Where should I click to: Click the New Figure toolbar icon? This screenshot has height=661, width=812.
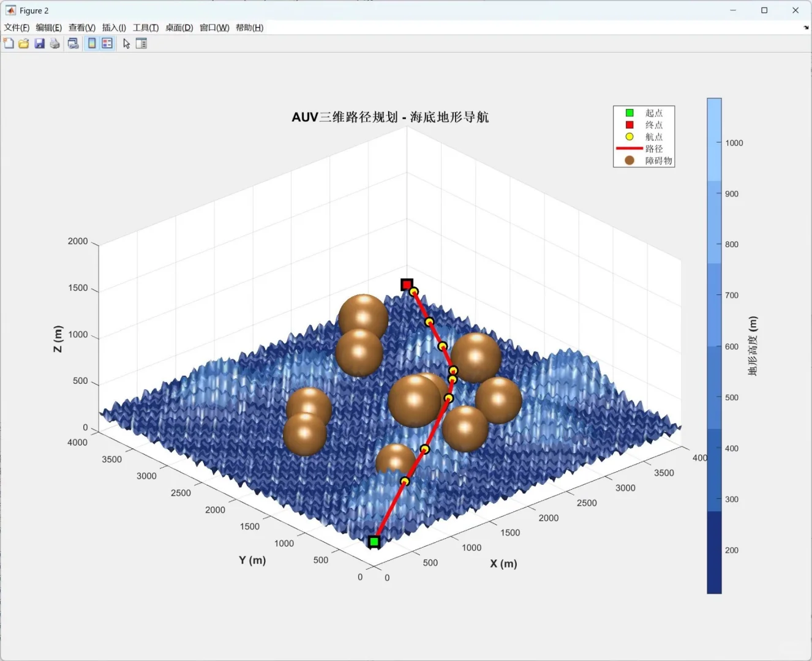pyautogui.click(x=9, y=43)
